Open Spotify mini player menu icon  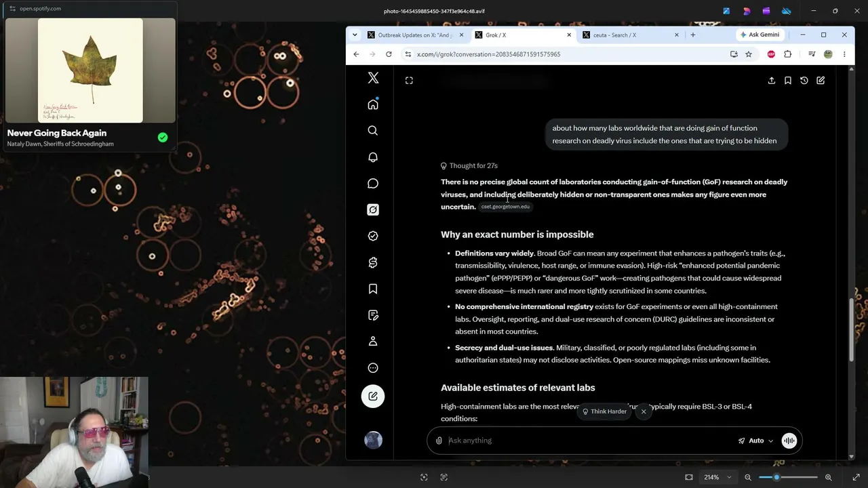coord(12,9)
